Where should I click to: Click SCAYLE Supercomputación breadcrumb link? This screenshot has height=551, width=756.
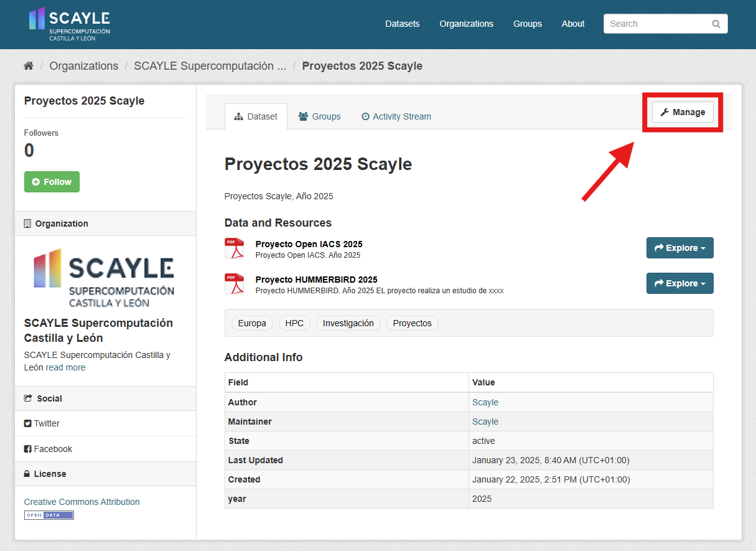210,66
